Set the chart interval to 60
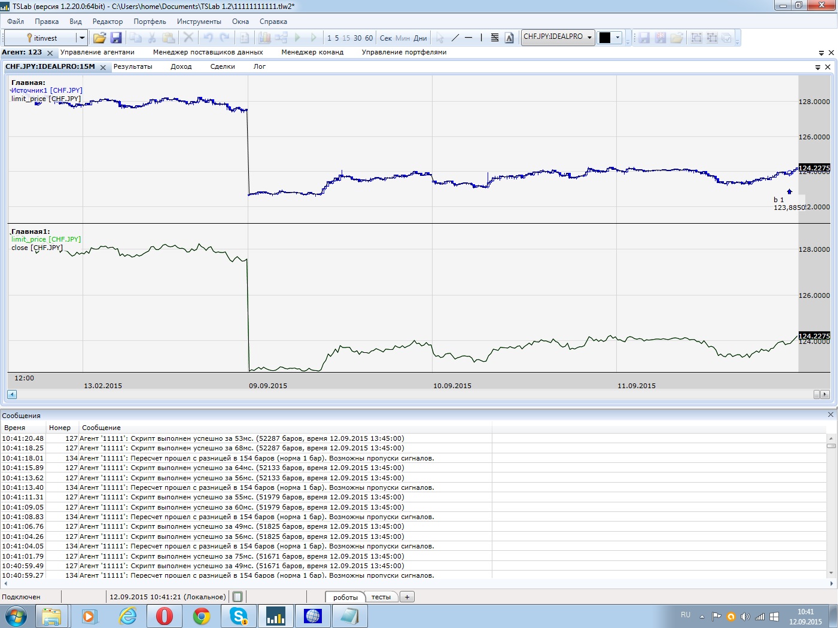The image size is (840, 628). 369,38
